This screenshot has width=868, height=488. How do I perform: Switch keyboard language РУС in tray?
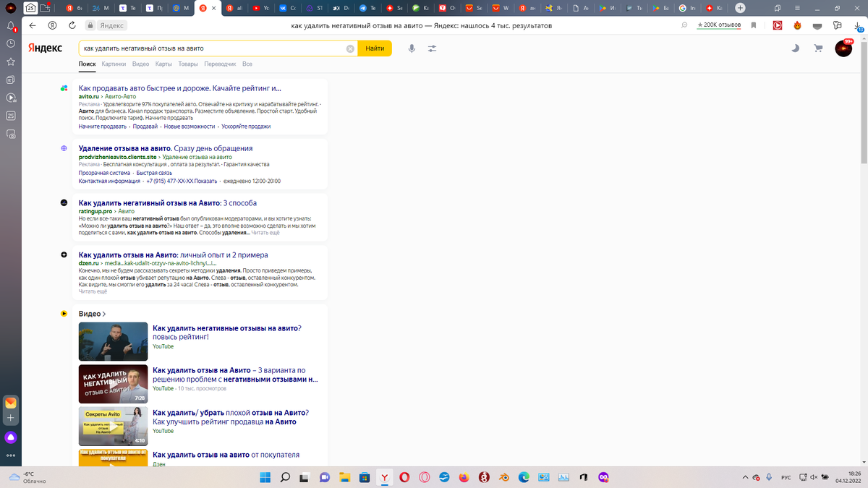click(788, 477)
